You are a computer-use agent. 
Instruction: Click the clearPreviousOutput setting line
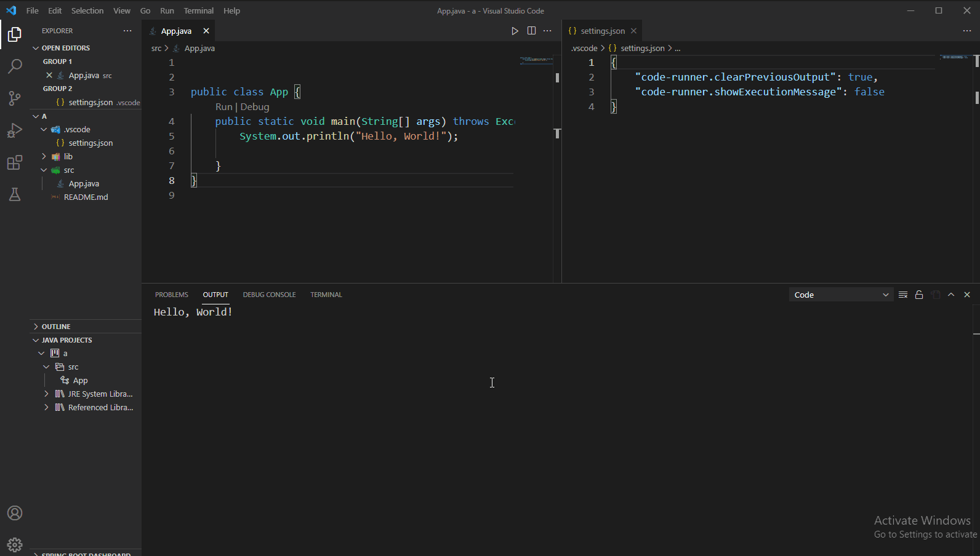tap(756, 77)
